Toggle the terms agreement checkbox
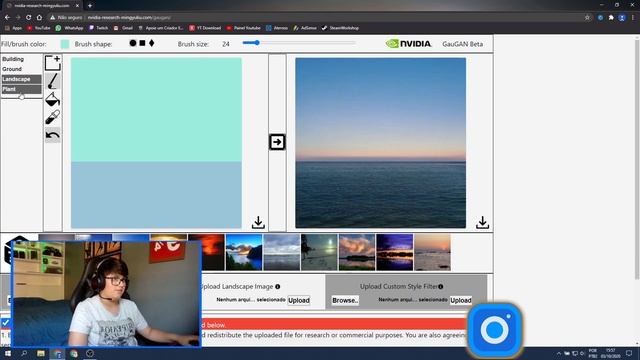The height and width of the screenshot is (360, 640). [x=5, y=323]
